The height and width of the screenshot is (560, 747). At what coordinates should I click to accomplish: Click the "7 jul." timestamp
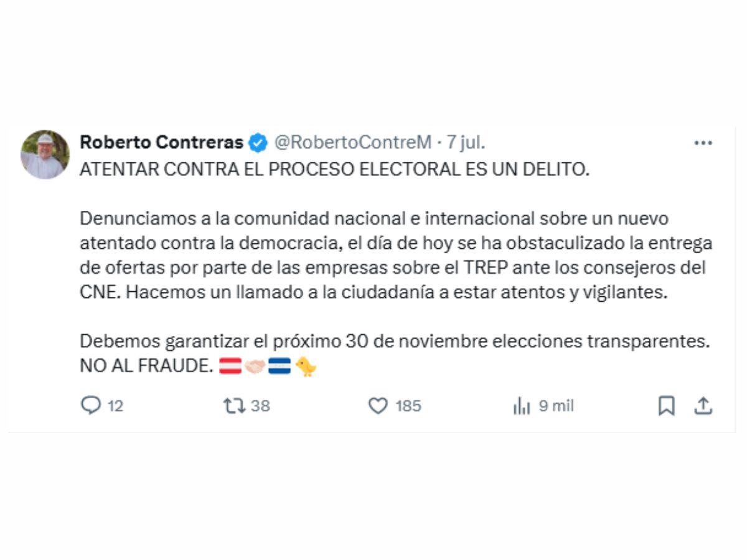click(465, 142)
